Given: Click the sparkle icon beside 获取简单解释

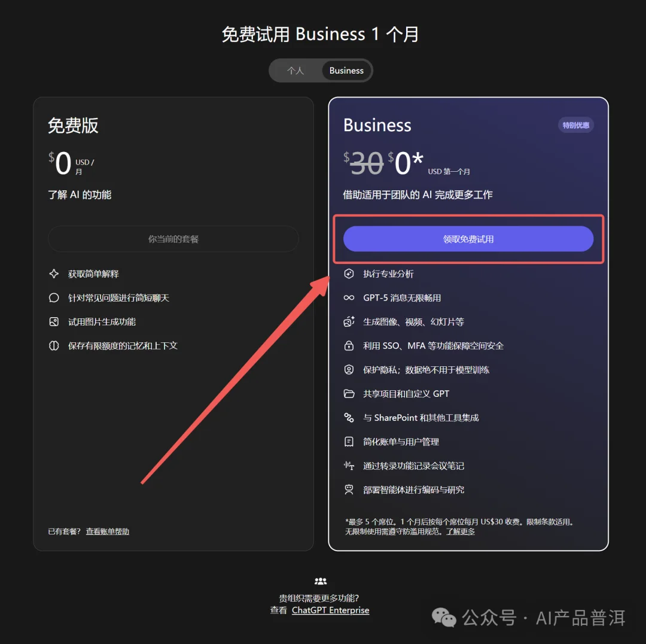Looking at the screenshot, I should pos(54,274).
